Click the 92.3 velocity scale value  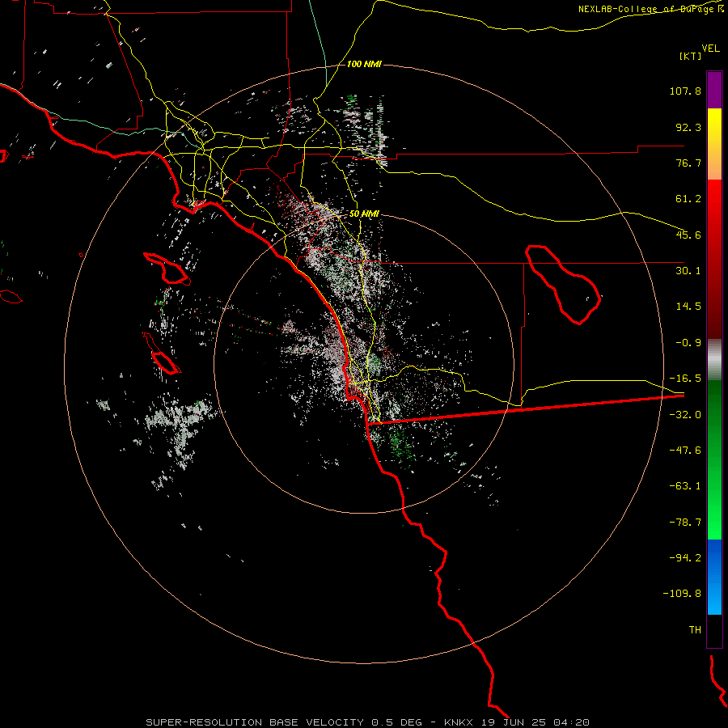(688, 127)
